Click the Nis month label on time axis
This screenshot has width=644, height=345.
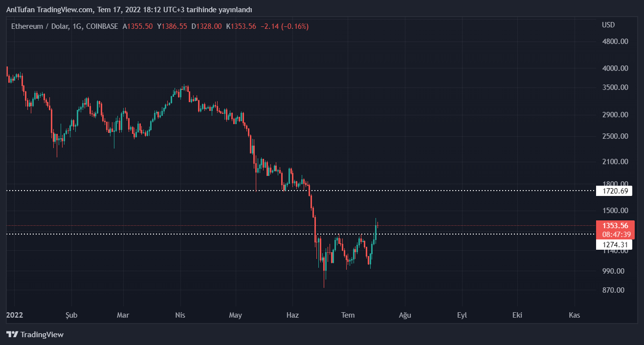pos(180,315)
